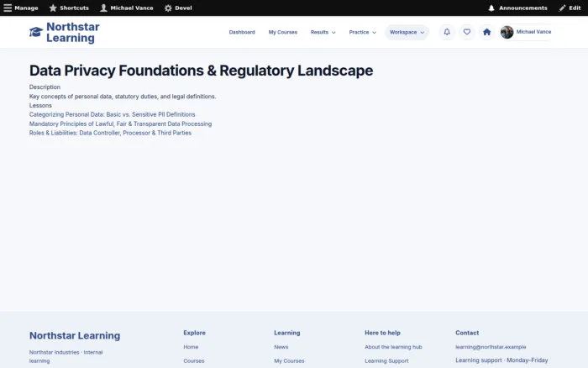588x368 pixels.
Task: Open the Shortcuts star menu
Action: point(69,8)
